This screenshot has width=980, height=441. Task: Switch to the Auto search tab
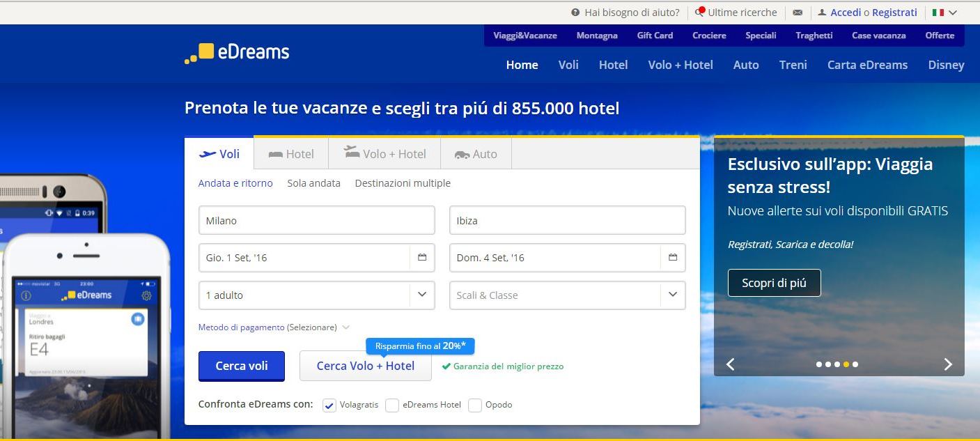[476, 154]
